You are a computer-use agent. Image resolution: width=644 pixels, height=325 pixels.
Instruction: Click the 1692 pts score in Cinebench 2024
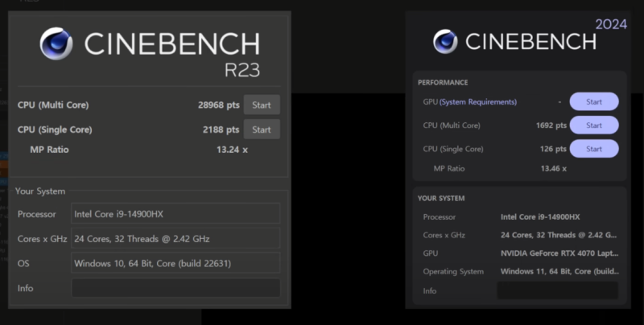coord(551,125)
